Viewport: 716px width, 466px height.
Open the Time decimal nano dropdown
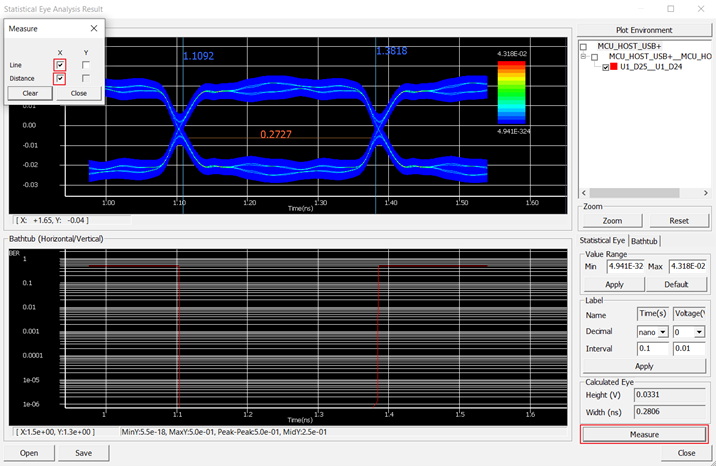pyautogui.click(x=651, y=331)
